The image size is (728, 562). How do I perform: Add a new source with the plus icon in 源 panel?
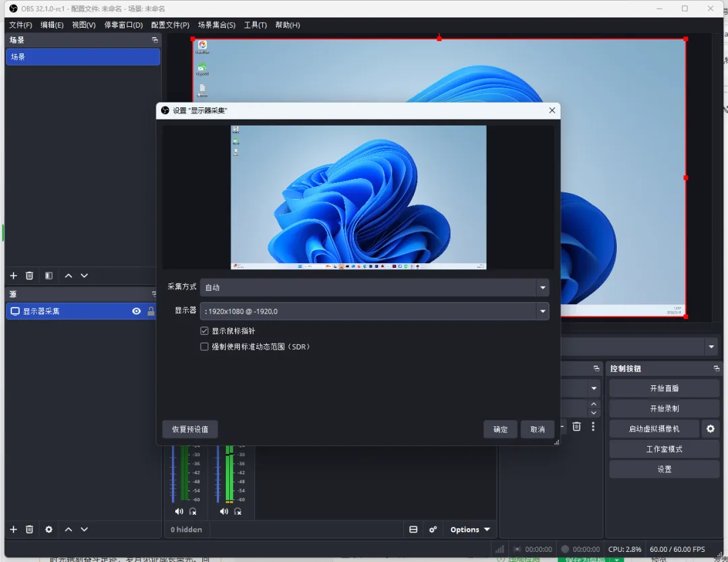point(13,530)
